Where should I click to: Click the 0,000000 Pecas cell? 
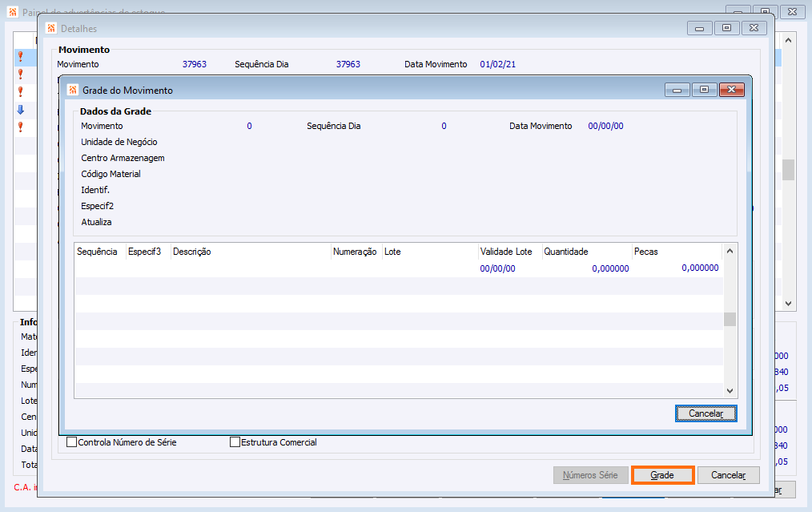pyautogui.click(x=700, y=268)
